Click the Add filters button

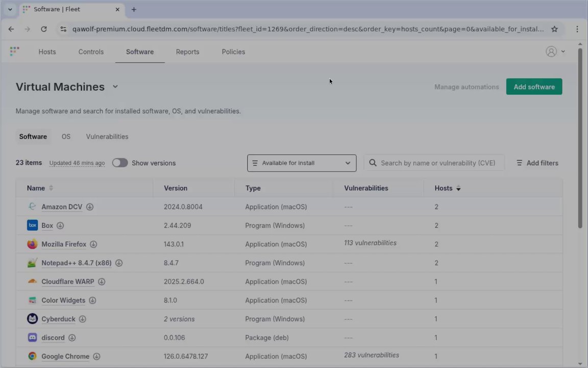point(537,163)
